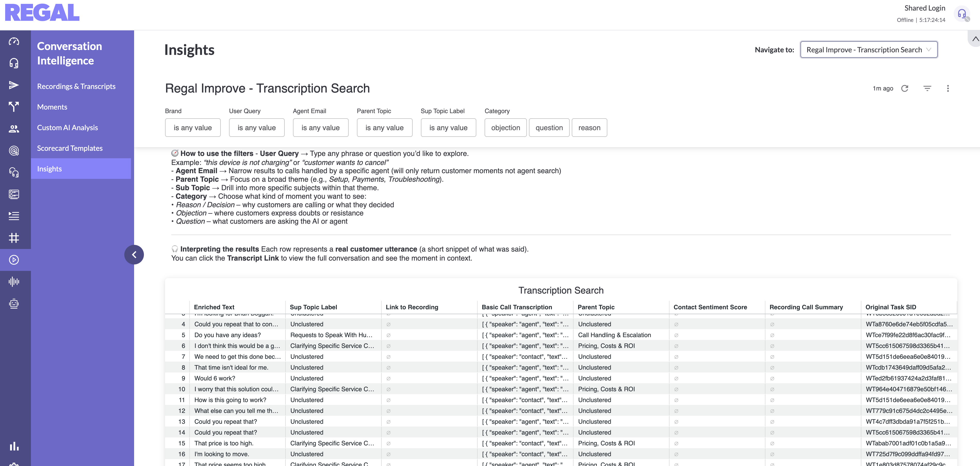Open the headset icon in left sidebar
This screenshot has height=466, width=980.
[14, 63]
